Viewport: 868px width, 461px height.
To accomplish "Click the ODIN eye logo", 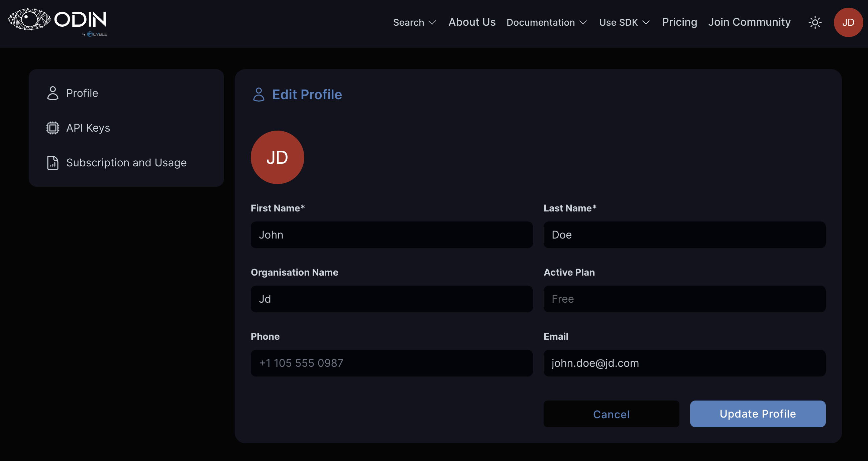I will (29, 19).
